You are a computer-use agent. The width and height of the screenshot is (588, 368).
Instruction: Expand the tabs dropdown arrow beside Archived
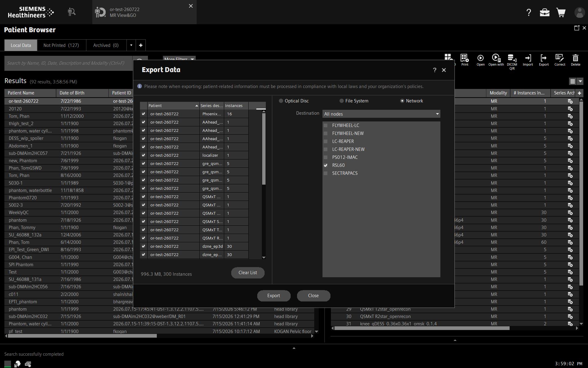pyautogui.click(x=131, y=45)
